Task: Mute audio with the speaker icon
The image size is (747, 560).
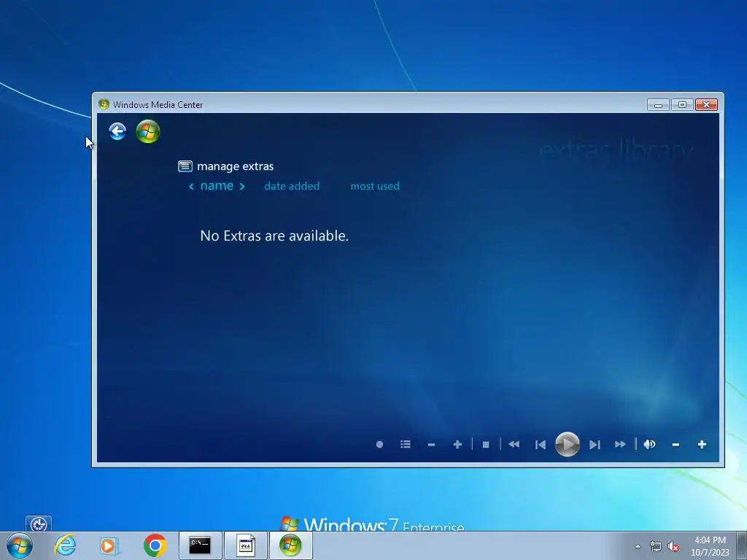Action: (649, 444)
